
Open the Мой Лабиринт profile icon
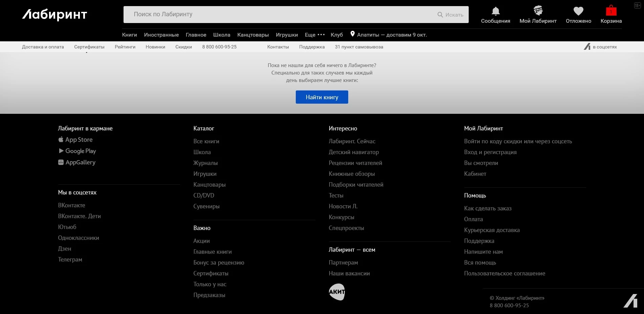pos(538,11)
